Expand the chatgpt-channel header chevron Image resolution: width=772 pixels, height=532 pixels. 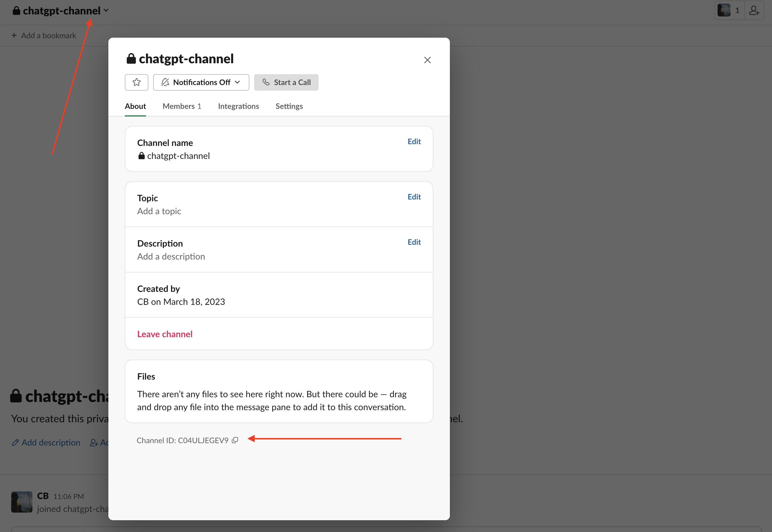coord(106,11)
